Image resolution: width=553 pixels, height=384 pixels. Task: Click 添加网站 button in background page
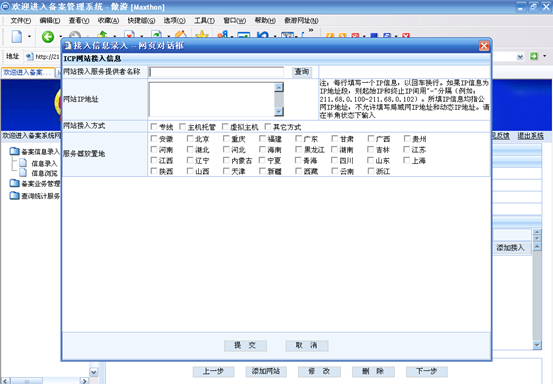pyautogui.click(x=266, y=371)
